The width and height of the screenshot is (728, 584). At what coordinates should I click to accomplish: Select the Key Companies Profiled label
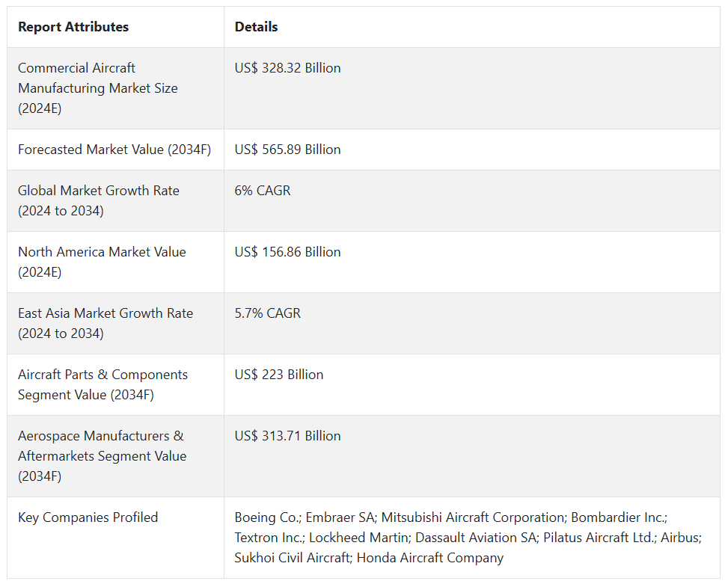coord(88,517)
